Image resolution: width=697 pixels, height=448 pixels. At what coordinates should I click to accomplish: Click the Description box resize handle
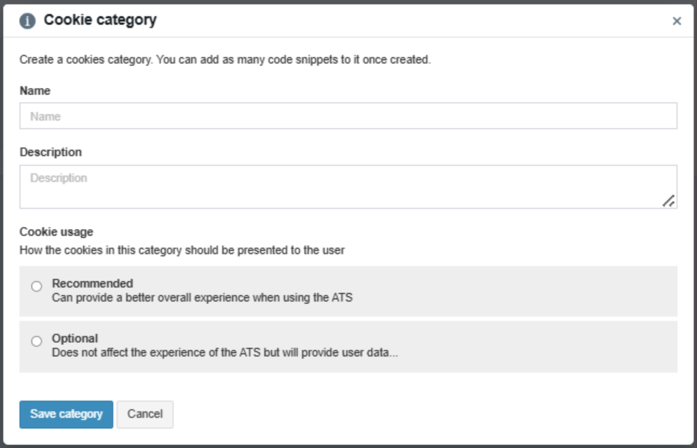669,201
